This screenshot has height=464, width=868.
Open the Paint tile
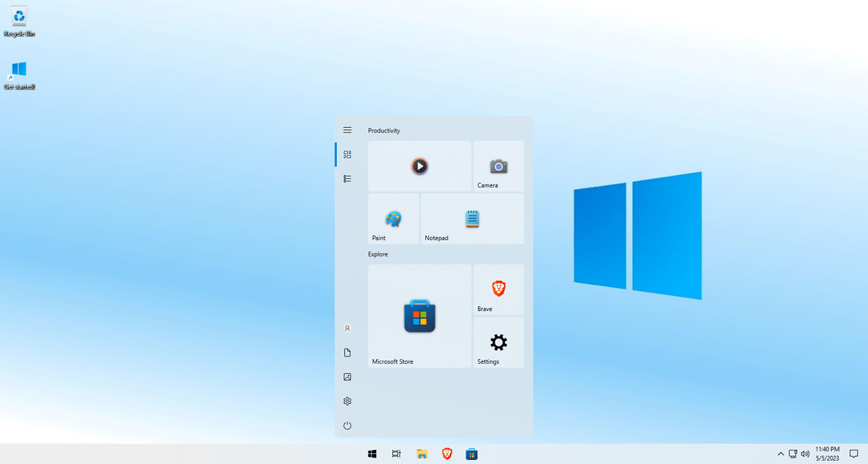(394, 219)
